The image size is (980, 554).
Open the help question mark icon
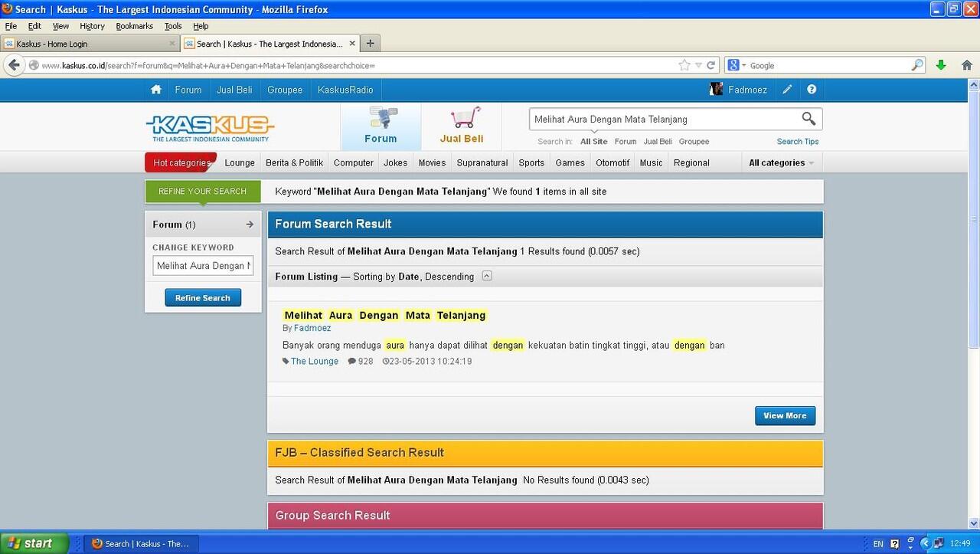(812, 90)
